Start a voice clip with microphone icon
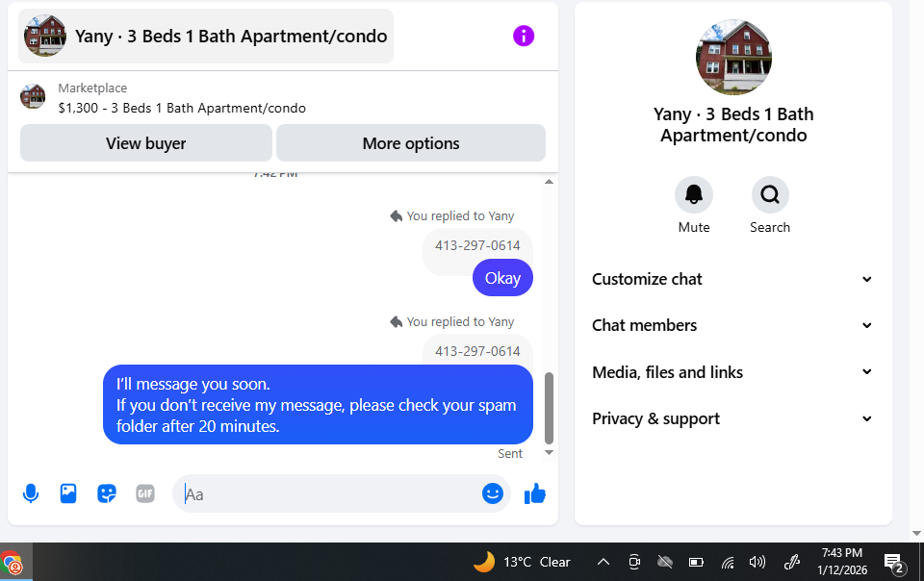 pos(31,493)
